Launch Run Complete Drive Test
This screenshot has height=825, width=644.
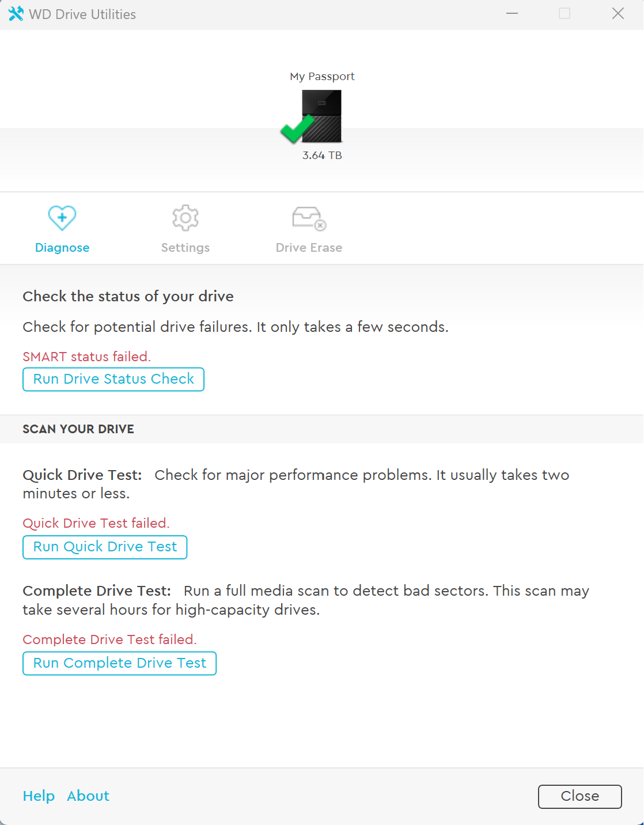[x=119, y=663]
